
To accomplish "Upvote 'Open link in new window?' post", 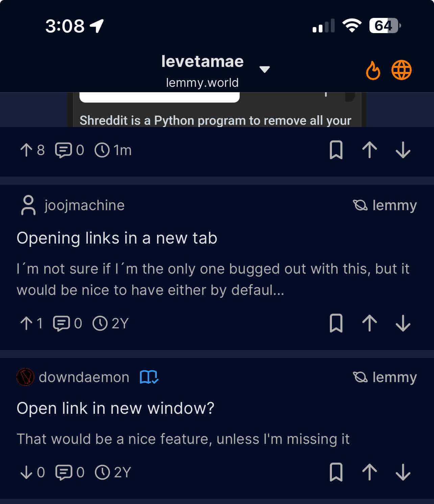I will [x=369, y=472].
